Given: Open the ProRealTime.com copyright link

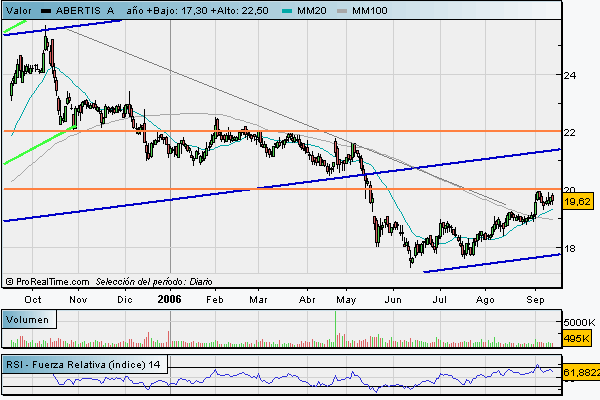Looking at the screenshot, I should [x=47, y=282].
